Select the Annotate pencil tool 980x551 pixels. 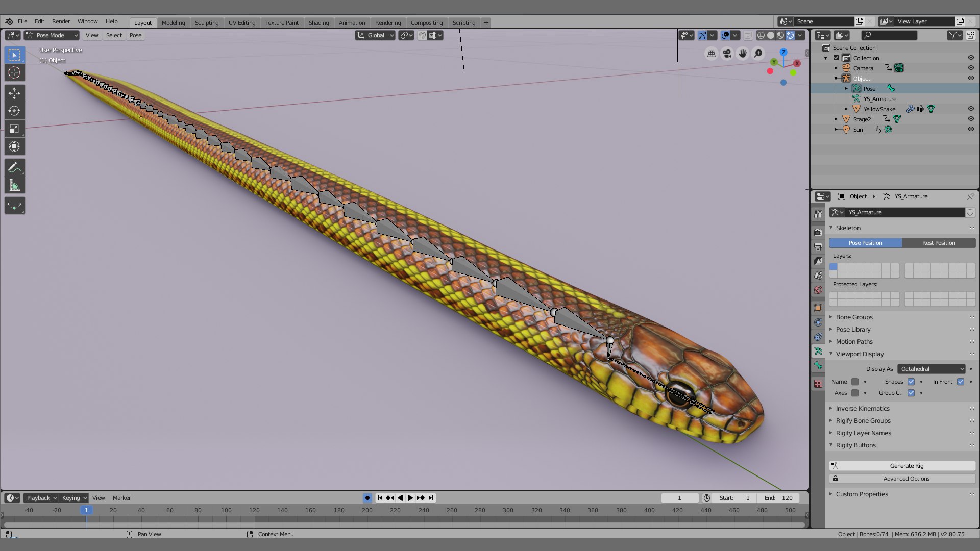pos(14,167)
